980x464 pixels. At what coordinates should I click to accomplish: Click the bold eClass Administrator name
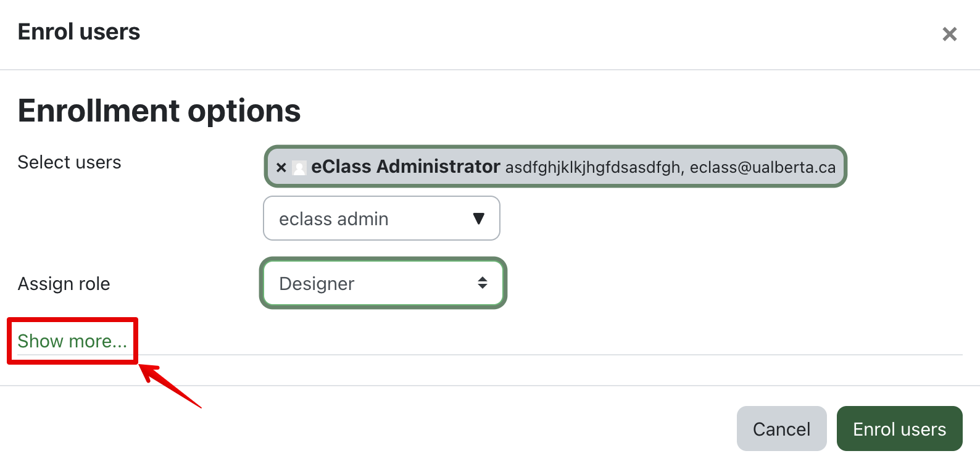(405, 167)
